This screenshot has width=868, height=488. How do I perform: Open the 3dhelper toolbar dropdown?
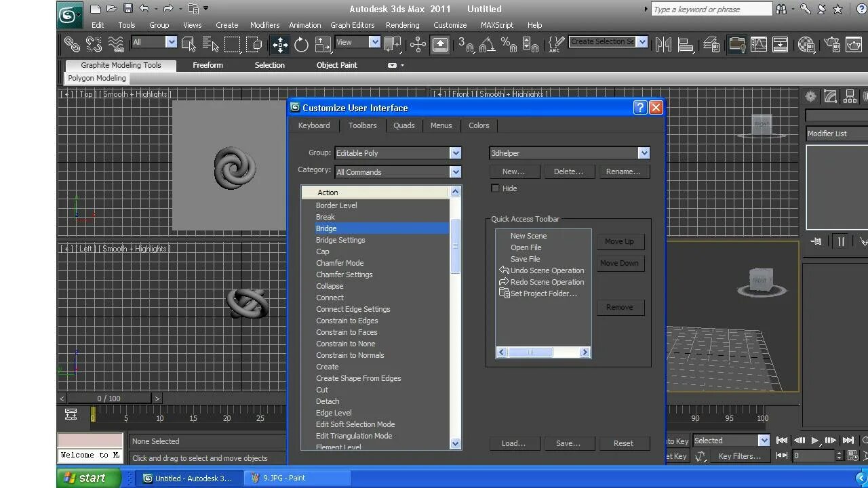[570, 153]
